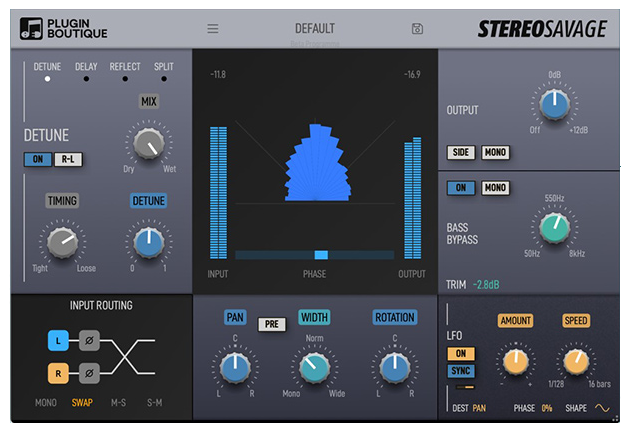The width and height of the screenshot is (625, 430).
Task: Toggle the R channel phase invert icon
Action: click(x=89, y=373)
